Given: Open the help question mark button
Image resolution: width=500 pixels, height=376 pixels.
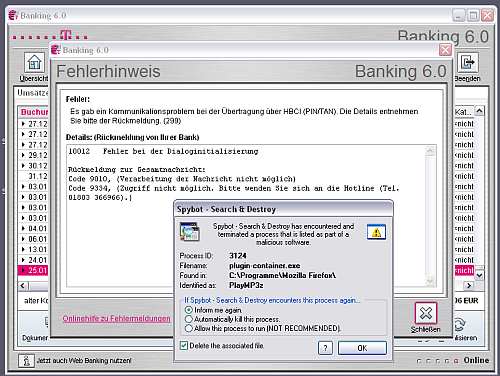Looking at the screenshot, I should [325, 348].
